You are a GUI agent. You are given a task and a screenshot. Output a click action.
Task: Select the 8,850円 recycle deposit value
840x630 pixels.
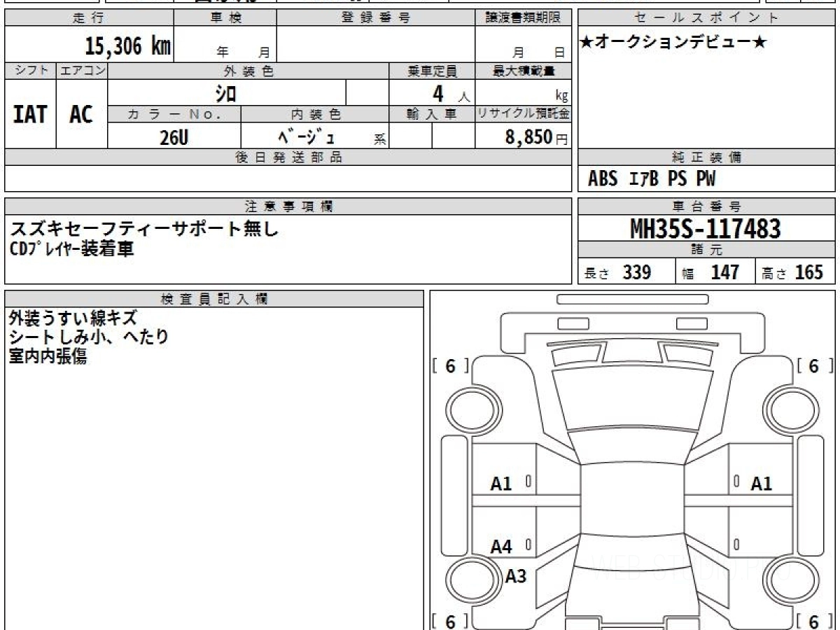click(x=537, y=138)
